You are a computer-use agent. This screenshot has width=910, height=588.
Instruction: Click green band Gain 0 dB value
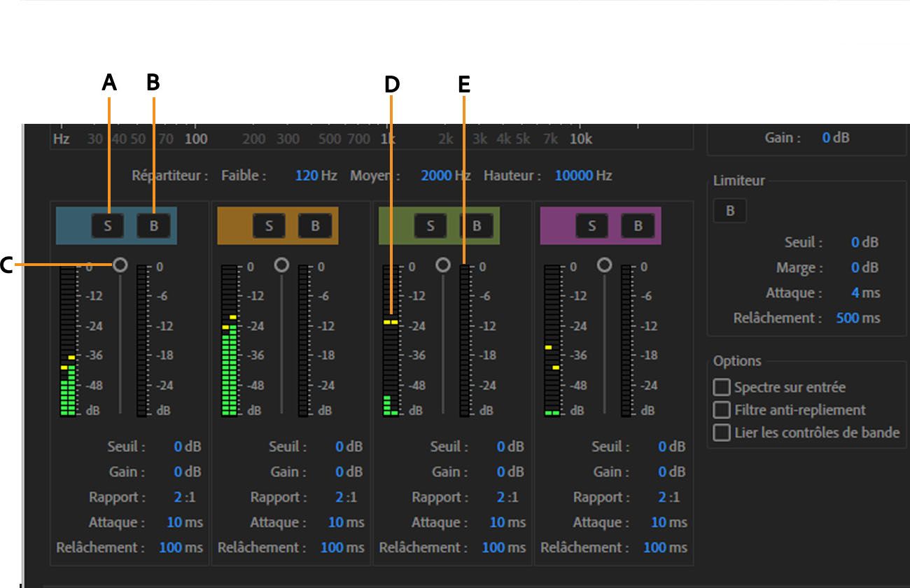click(510, 472)
